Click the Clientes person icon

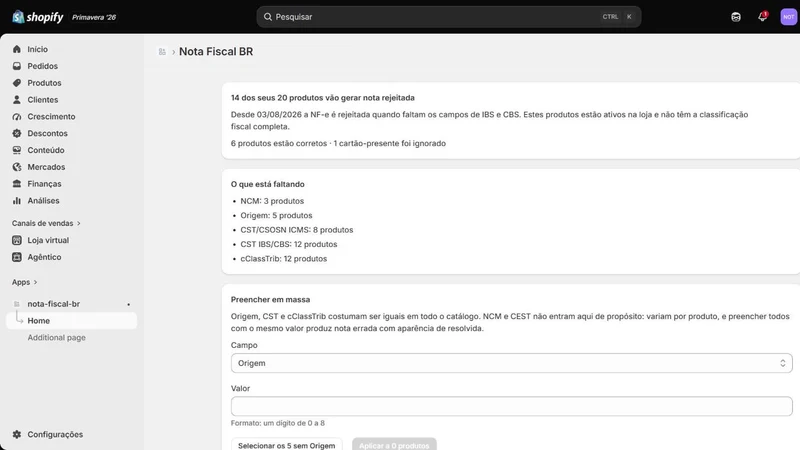(17, 99)
